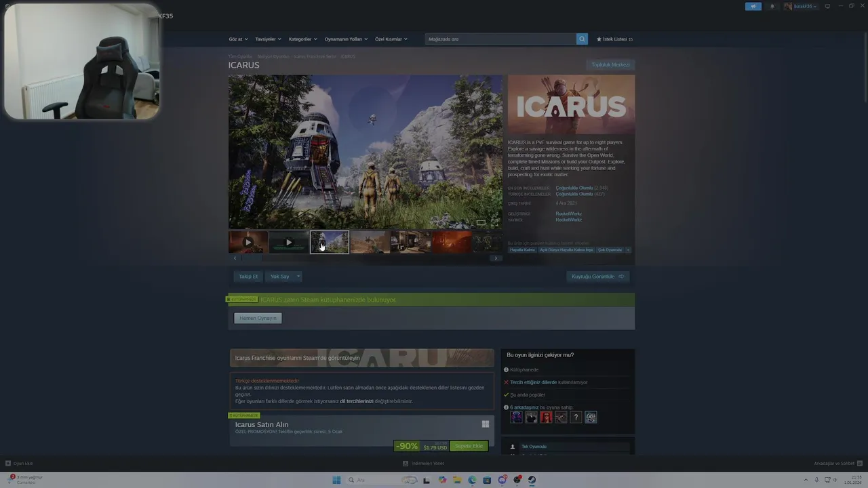Image resolution: width=868 pixels, height=488 pixels.
Task: Click the last friend avatar in the row
Action: tap(591, 417)
